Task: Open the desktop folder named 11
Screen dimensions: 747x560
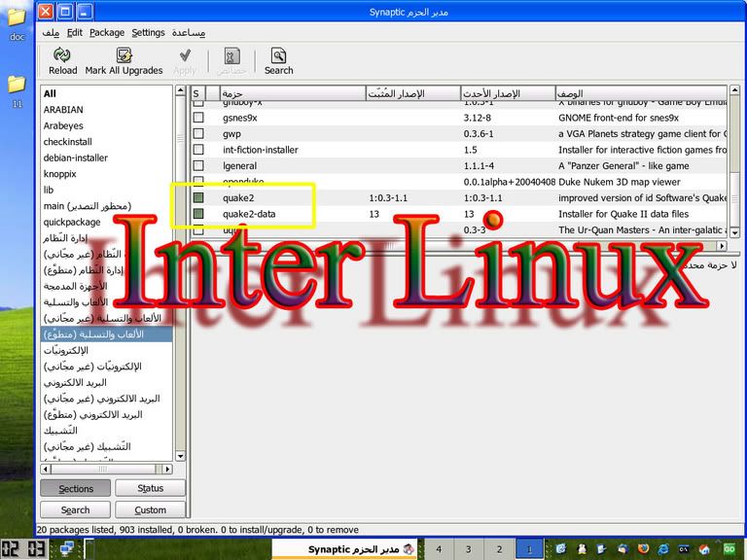Action: coord(17,84)
